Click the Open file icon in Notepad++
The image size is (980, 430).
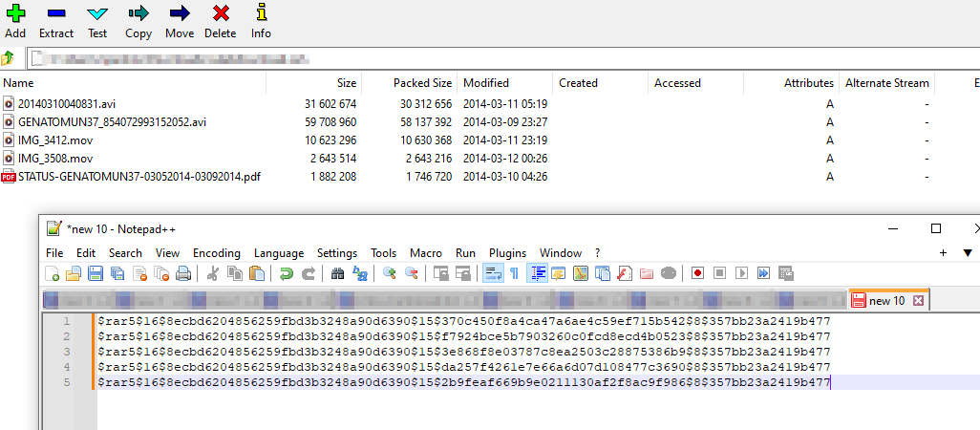(74, 273)
